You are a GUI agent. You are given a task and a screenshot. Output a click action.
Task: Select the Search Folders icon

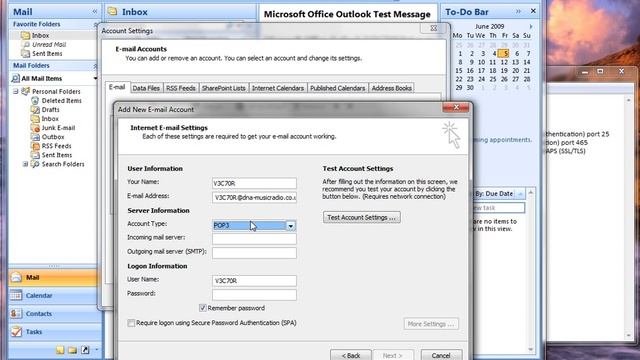35,164
